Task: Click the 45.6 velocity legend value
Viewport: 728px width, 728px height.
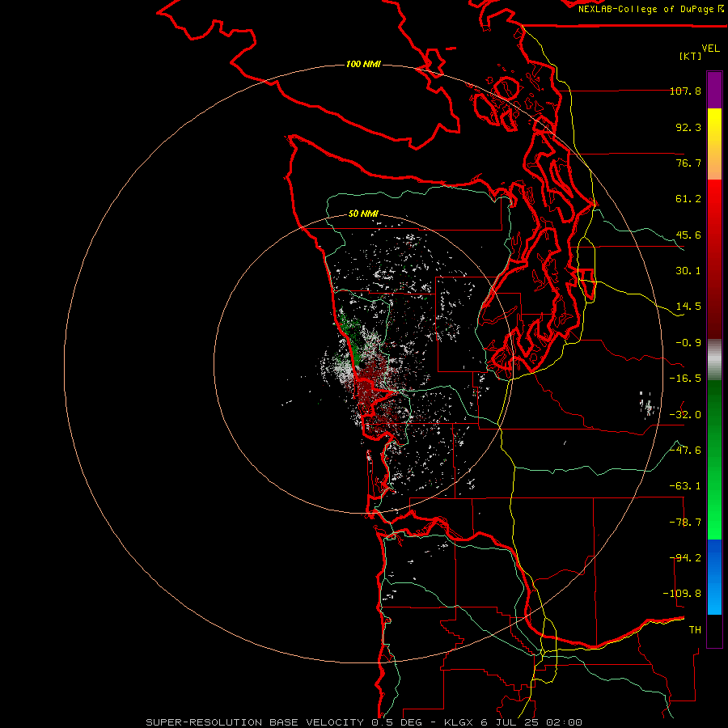Action: coord(688,235)
